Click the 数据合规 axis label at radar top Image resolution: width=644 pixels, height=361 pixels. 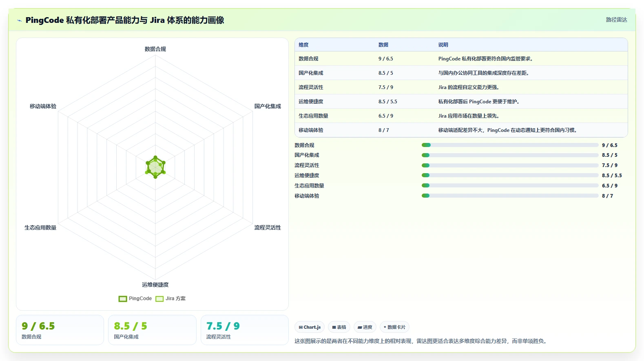pos(155,49)
